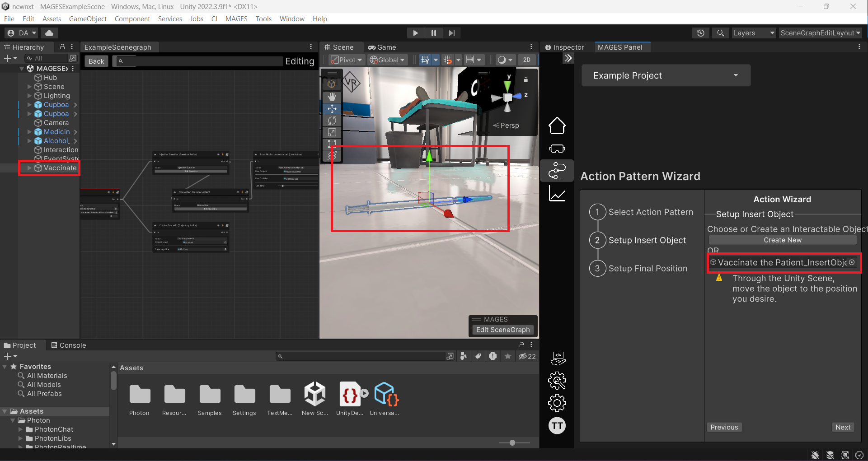Screen dimensions: 868x461
Task: Open the GameObject menu
Action: click(x=88, y=19)
